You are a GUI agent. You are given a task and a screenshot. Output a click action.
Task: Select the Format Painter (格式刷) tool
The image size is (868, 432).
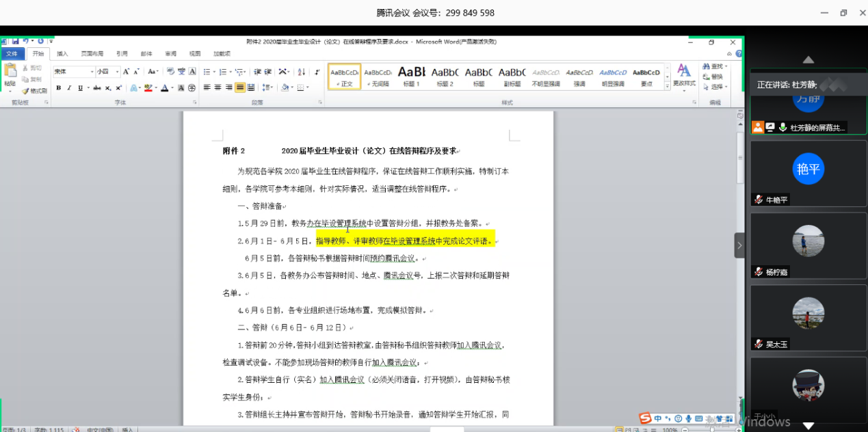click(34, 91)
